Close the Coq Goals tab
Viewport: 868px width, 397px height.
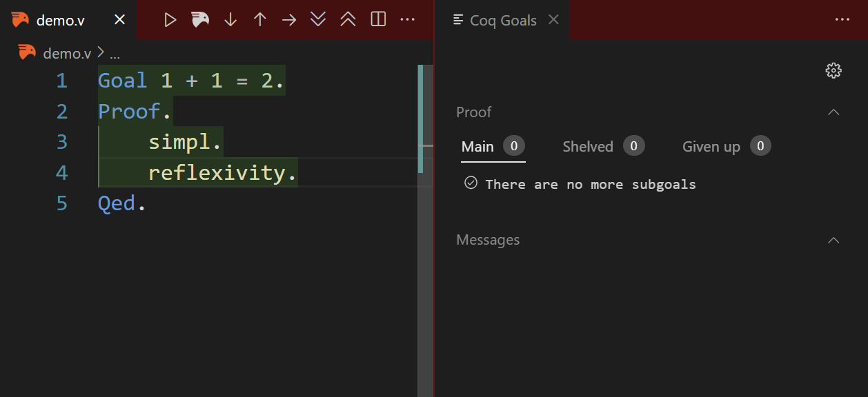553,20
